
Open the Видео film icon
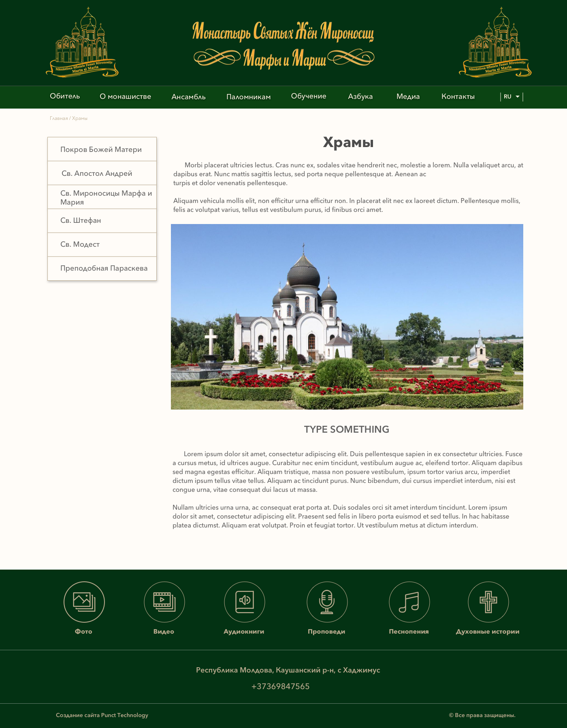[x=164, y=602]
